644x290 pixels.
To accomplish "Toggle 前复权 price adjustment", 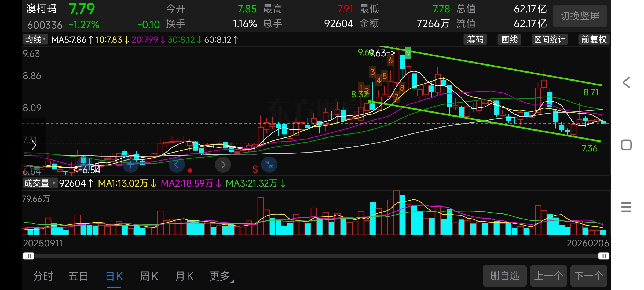I will coord(594,39).
